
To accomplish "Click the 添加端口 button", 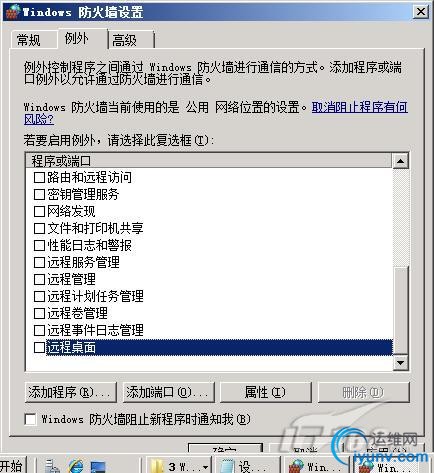I will 169,392.
